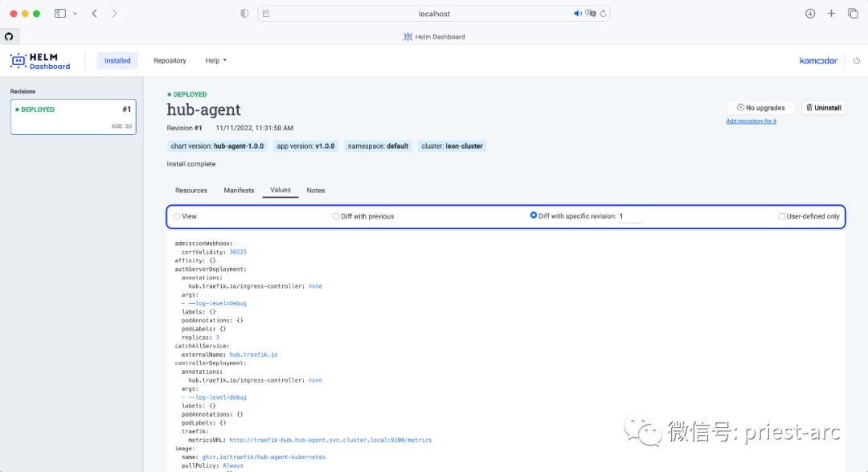Click the power shutdown icon in header
Screen dimensions: 868x472
(857, 60)
